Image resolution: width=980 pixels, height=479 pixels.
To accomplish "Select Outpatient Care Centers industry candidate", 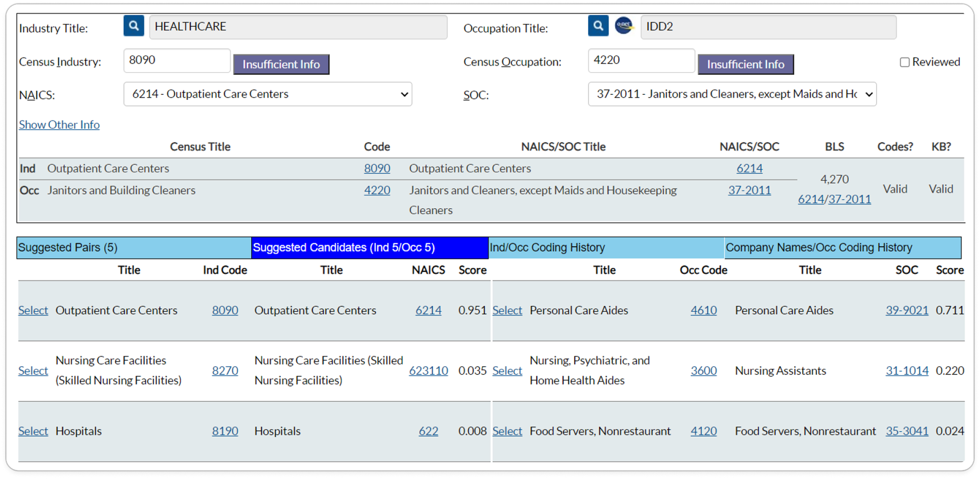I will (33, 310).
